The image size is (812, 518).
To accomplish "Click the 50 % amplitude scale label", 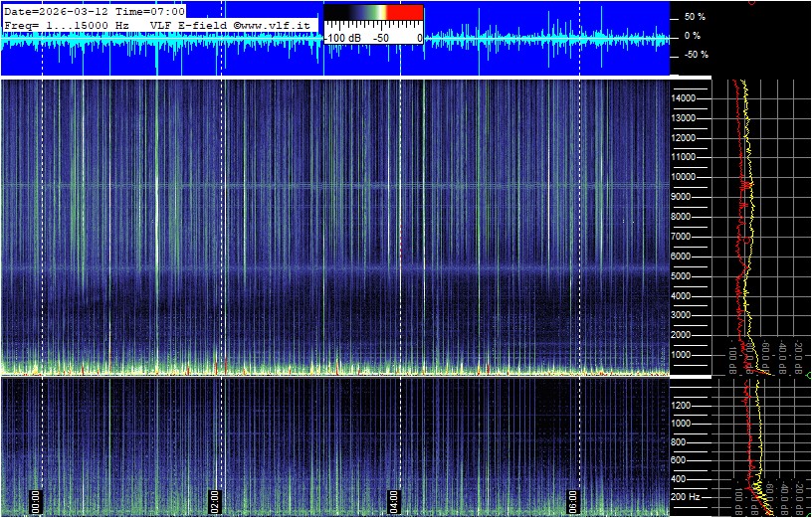I will (x=694, y=17).
